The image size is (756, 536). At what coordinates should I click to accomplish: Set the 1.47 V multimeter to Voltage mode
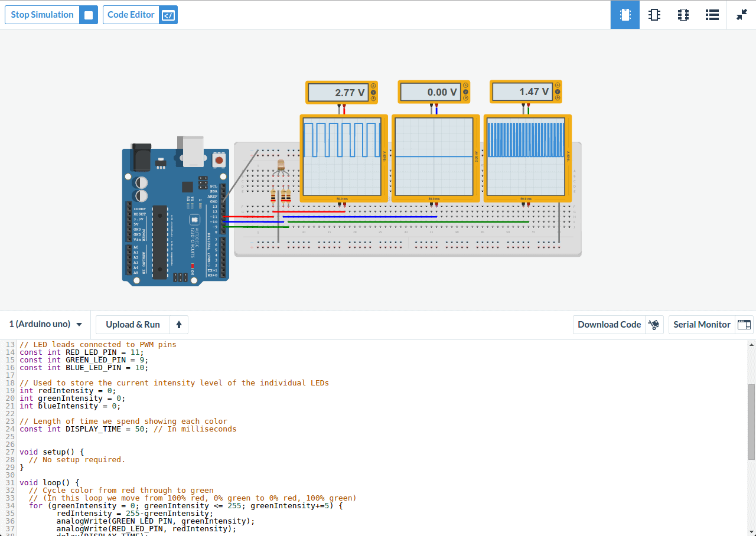pos(558,92)
